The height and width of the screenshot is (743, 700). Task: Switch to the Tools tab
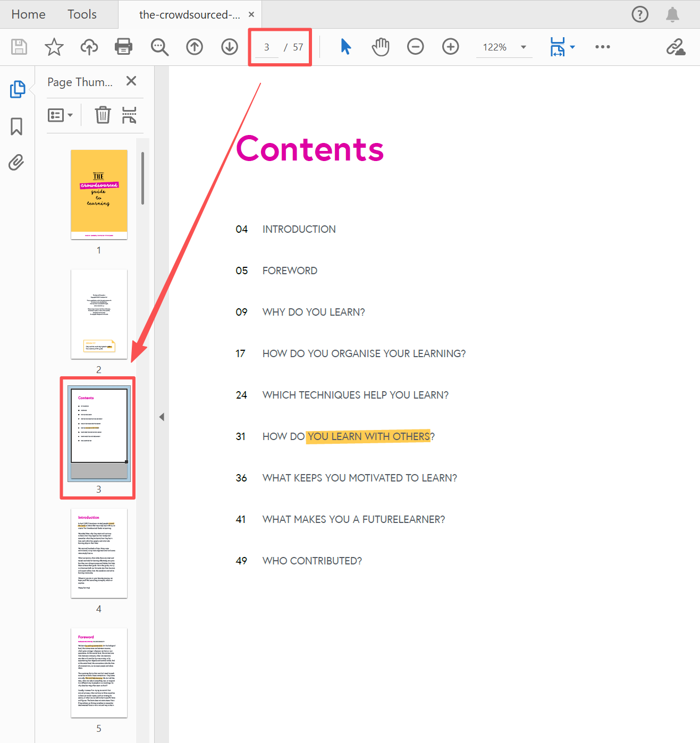(82, 14)
